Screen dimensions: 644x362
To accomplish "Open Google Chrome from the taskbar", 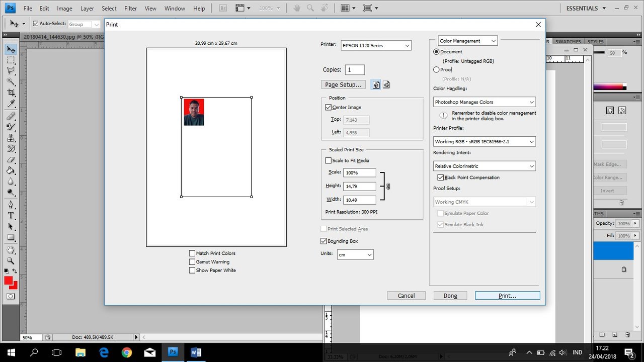I will pos(126,352).
